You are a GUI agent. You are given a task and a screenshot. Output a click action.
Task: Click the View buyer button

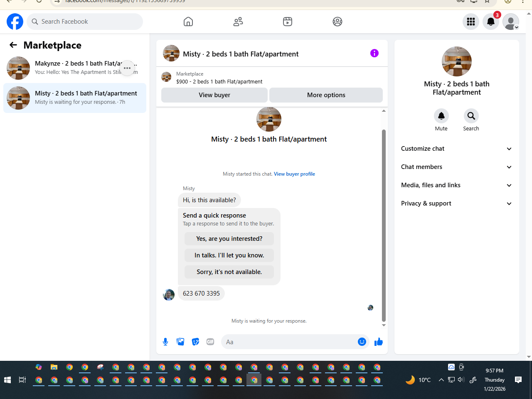tap(214, 95)
